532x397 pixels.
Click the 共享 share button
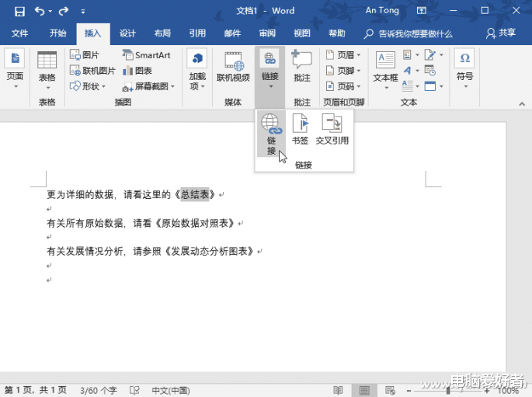tap(501, 33)
